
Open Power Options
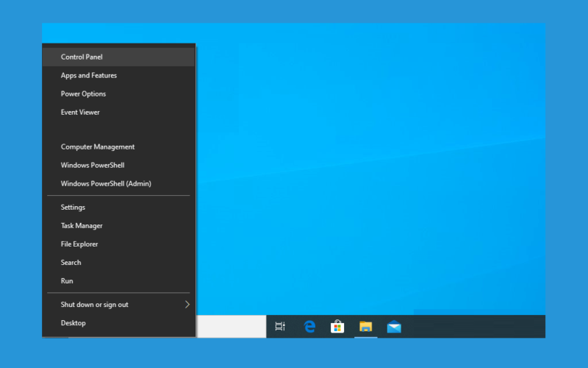coord(118,94)
